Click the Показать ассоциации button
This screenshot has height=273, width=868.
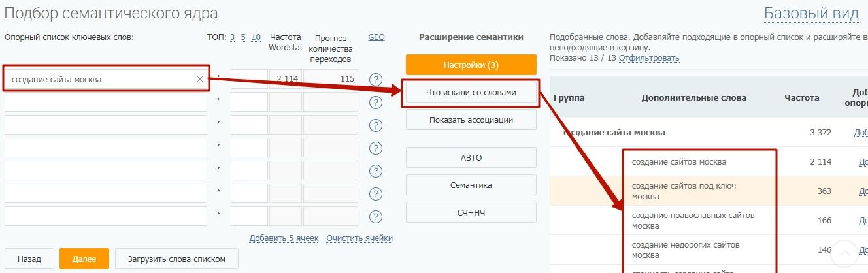tap(471, 120)
